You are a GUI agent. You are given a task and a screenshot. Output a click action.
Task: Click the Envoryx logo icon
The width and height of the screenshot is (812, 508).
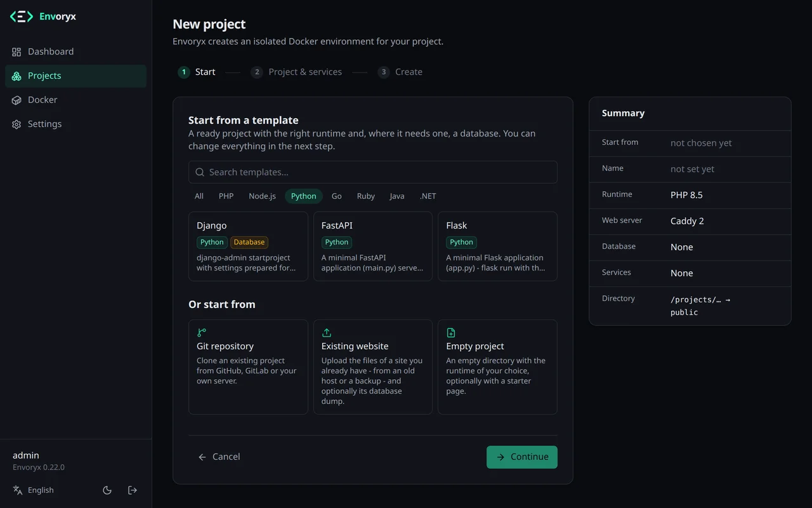click(22, 17)
